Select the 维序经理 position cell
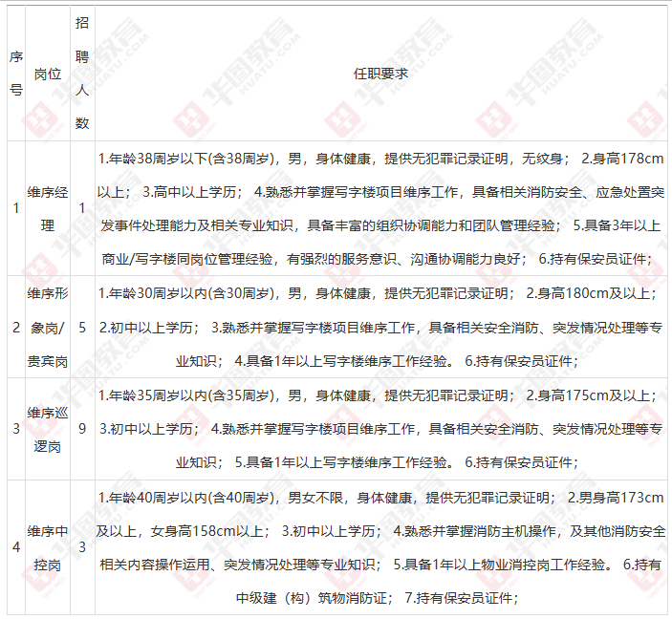Viewport: 672px width, 619px height. click(x=48, y=208)
